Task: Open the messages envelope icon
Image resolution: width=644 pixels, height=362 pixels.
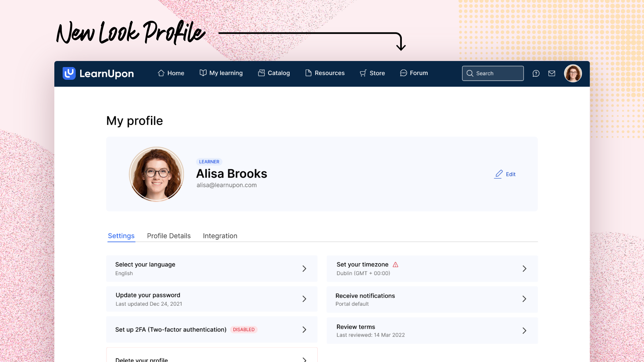Action: pos(552,73)
